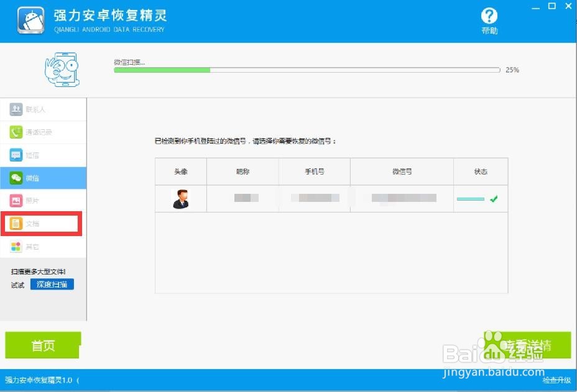Click the 头像 column header
577x392 pixels.
[181, 171]
